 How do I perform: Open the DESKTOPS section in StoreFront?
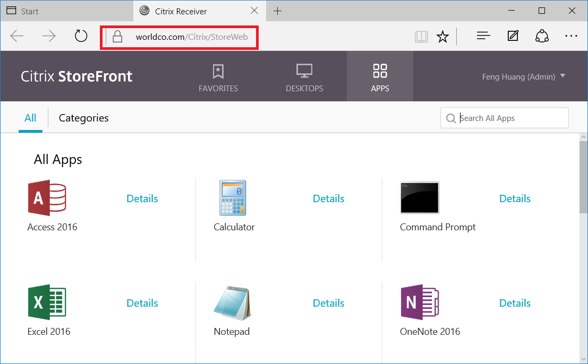pos(304,77)
